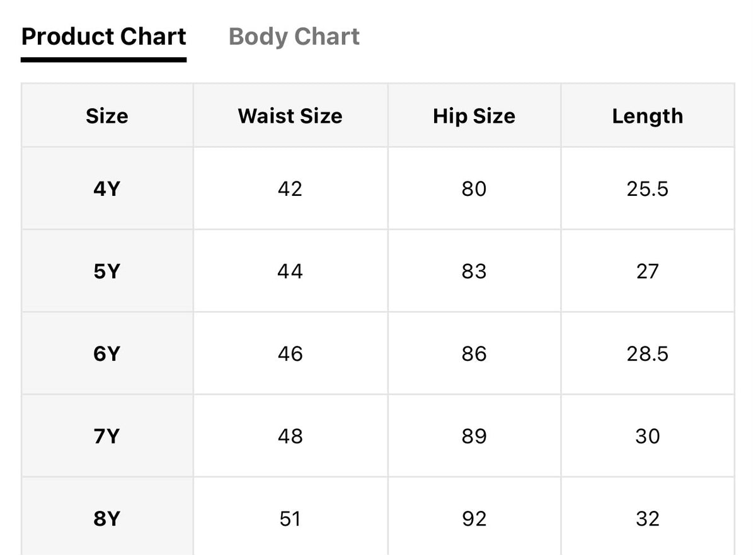756x555 pixels.
Task: Click waist value 42 for 4Y
Action: 290,188
